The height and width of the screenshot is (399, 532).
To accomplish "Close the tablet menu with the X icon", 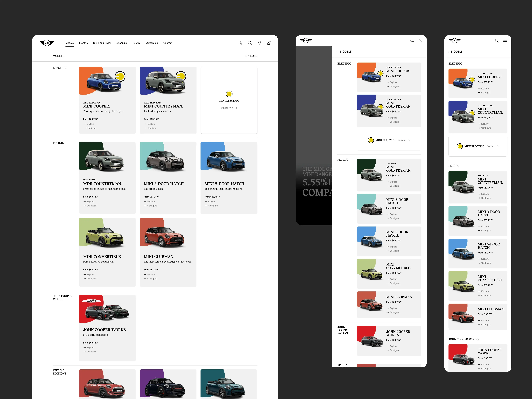I will (420, 41).
